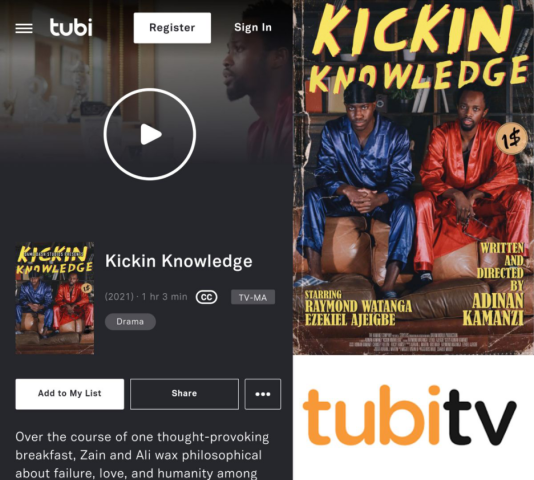Viewport: 534px width, 480px height.
Task: Click the 2021 runtime info line
Action: pyautogui.click(x=146, y=297)
